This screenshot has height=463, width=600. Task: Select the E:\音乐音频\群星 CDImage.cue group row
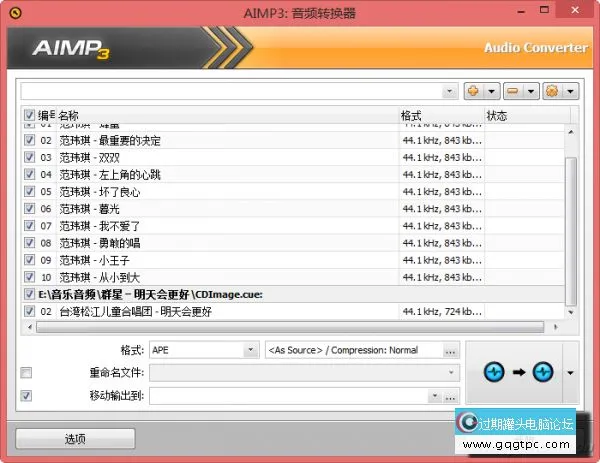(293, 294)
